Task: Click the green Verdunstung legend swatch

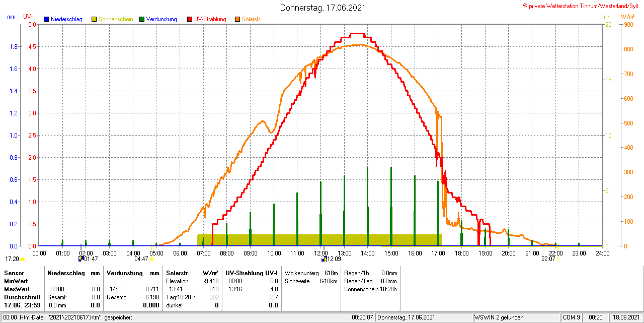Action: coord(142,19)
